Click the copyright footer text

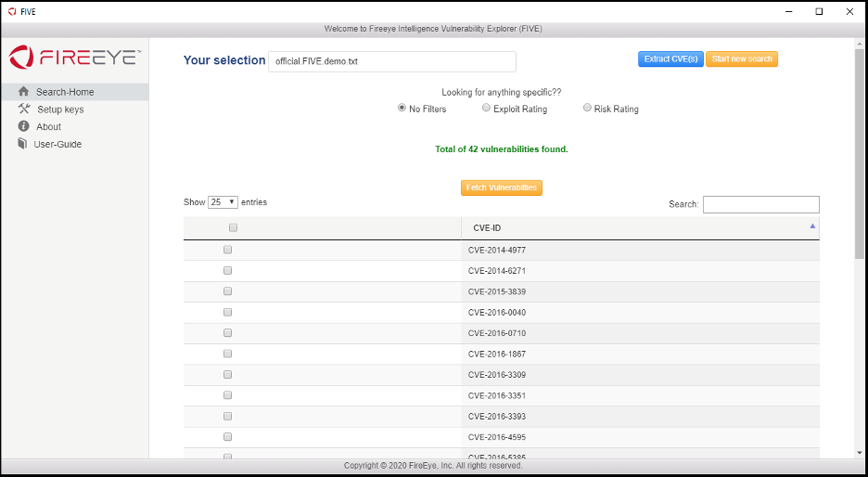click(433, 465)
